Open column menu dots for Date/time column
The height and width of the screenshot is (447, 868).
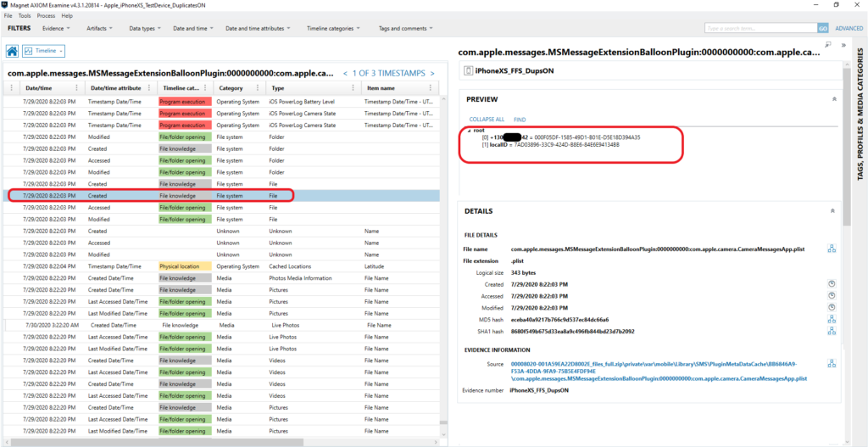pyautogui.click(x=76, y=88)
